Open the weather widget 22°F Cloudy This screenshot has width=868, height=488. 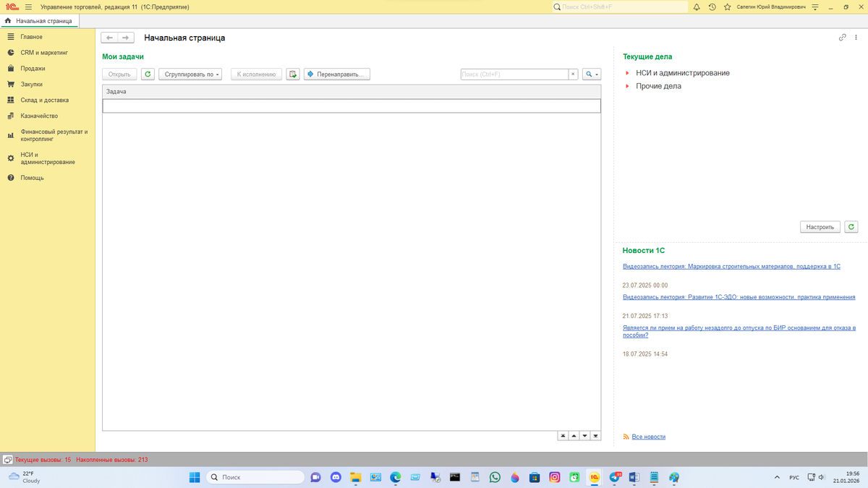click(24, 477)
